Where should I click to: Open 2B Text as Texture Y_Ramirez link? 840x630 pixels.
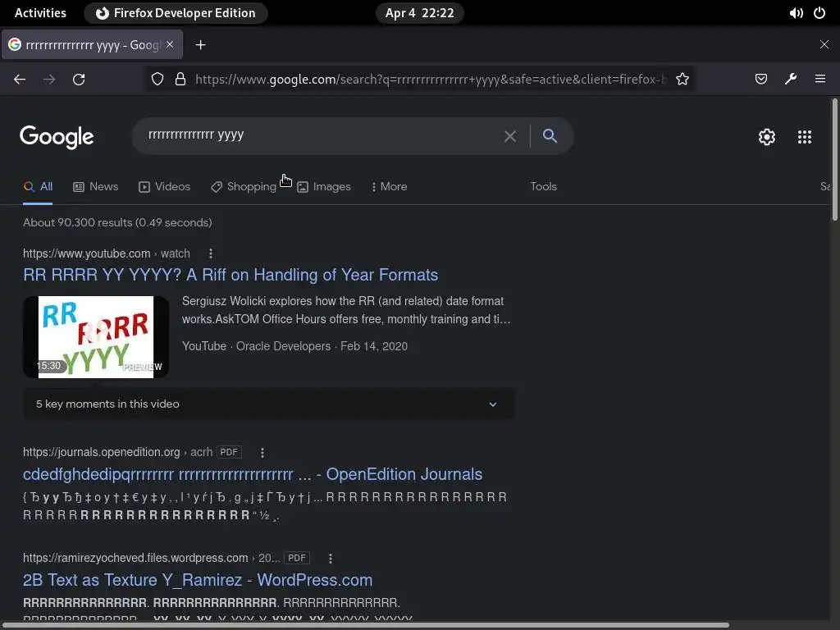[x=198, y=580]
